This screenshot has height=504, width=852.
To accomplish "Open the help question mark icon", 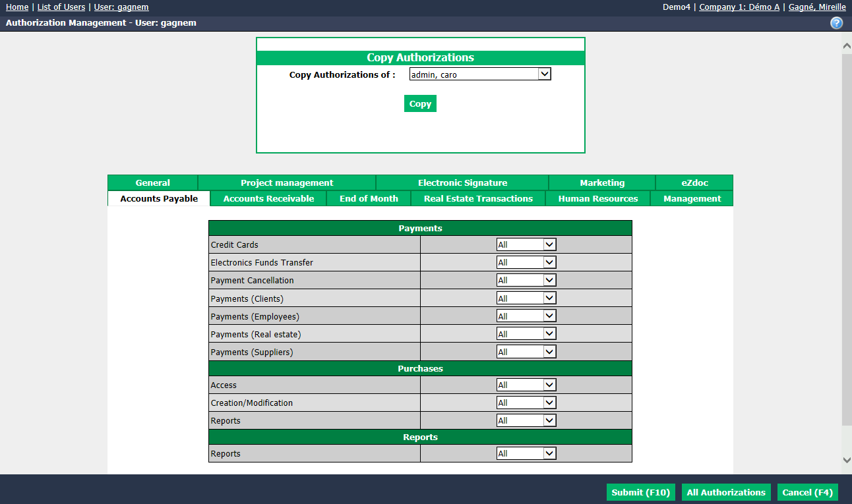I will pyautogui.click(x=836, y=23).
